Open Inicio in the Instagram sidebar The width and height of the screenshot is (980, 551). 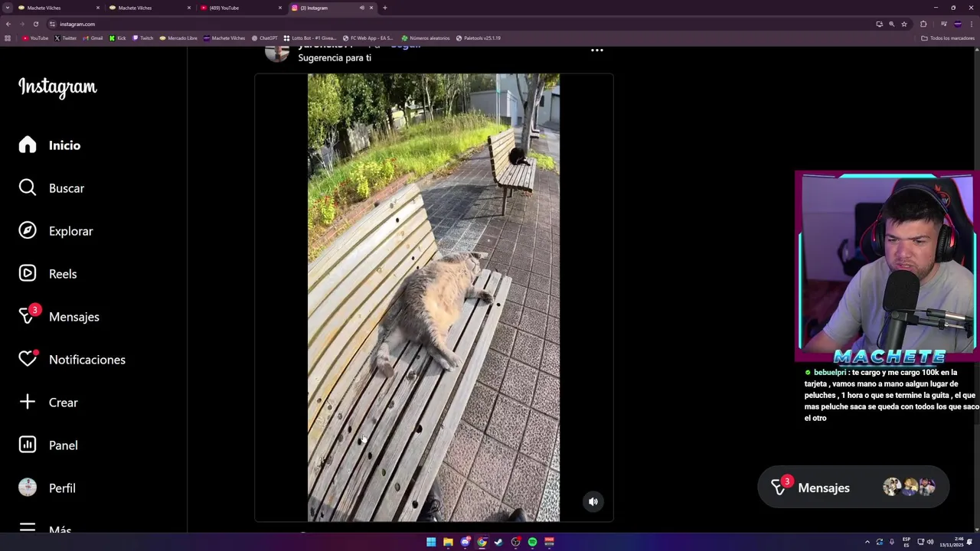pyautogui.click(x=50, y=145)
